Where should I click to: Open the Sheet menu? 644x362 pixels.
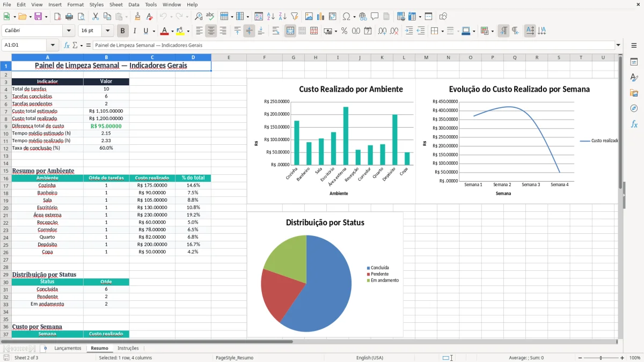click(116, 4)
